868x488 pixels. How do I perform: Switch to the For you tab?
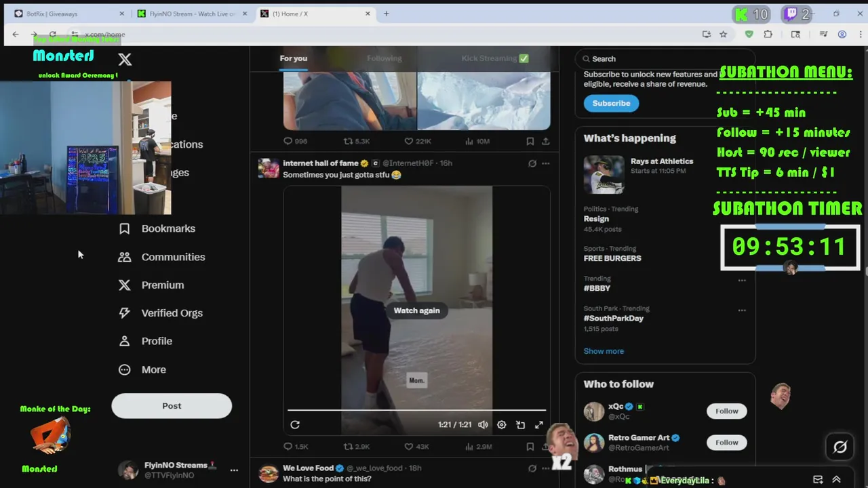(x=294, y=58)
